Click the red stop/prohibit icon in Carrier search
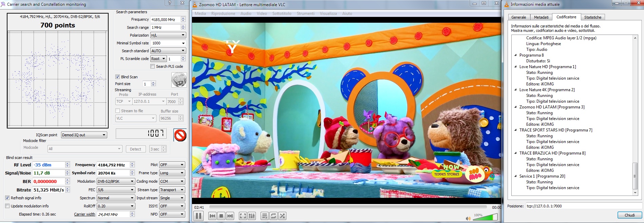This screenshot has height=223, width=644. click(x=180, y=135)
